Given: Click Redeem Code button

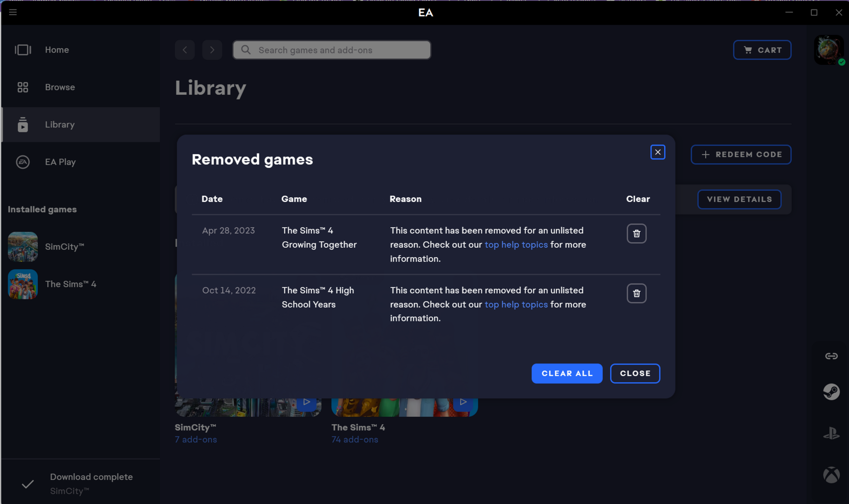Looking at the screenshot, I should click(x=741, y=154).
